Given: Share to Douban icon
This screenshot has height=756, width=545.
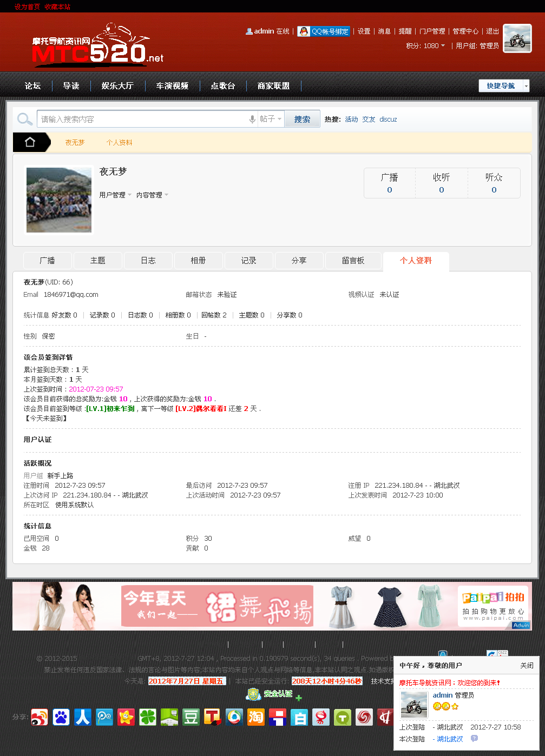Looking at the screenshot, I should tap(191, 717).
